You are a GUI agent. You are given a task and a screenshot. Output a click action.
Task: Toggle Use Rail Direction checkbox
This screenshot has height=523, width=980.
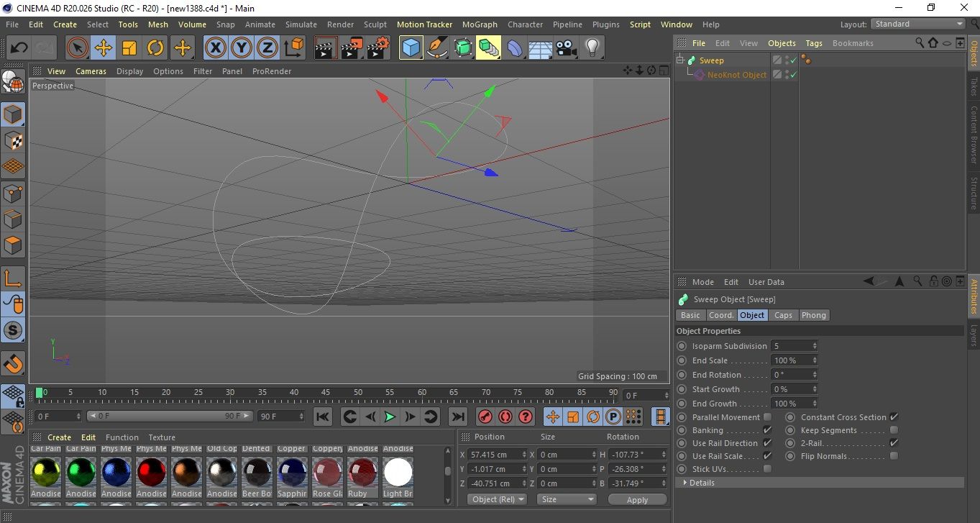click(x=767, y=443)
